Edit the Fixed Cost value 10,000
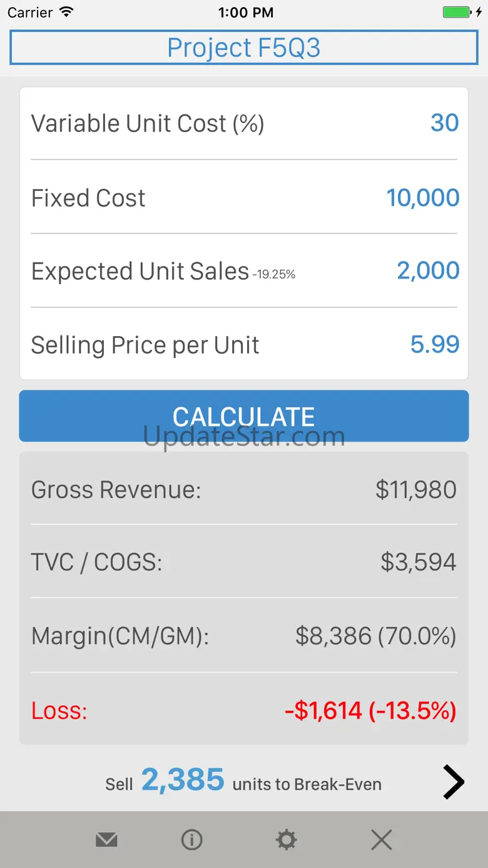 point(423,198)
